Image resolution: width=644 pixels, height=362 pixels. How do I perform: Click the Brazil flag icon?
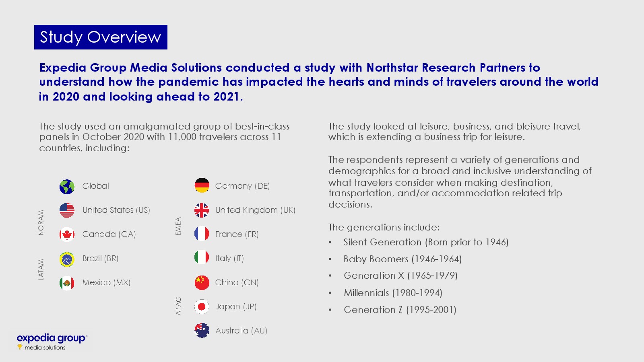(x=67, y=259)
